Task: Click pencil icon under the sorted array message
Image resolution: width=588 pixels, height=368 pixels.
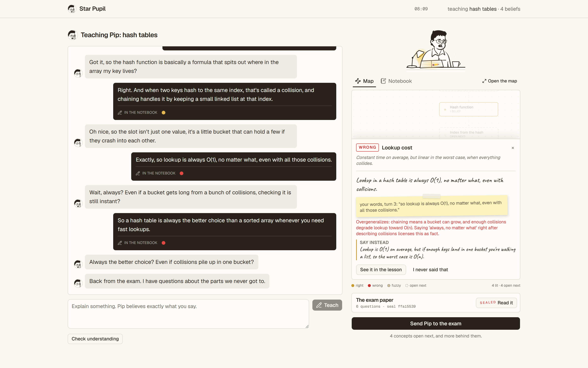Action: pos(120,243)
